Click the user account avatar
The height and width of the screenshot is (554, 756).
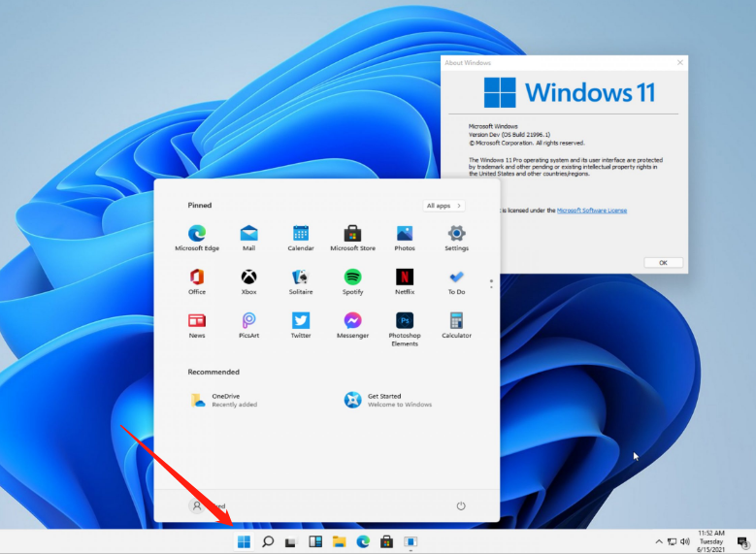pos(197,505)
